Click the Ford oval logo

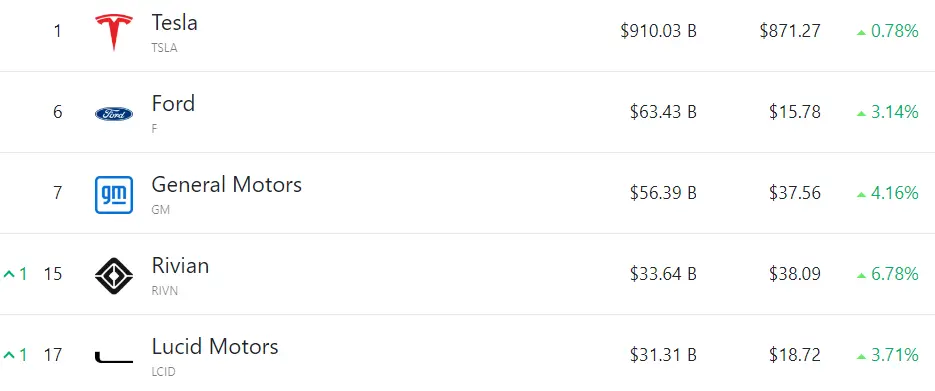[x=114, y=114]
